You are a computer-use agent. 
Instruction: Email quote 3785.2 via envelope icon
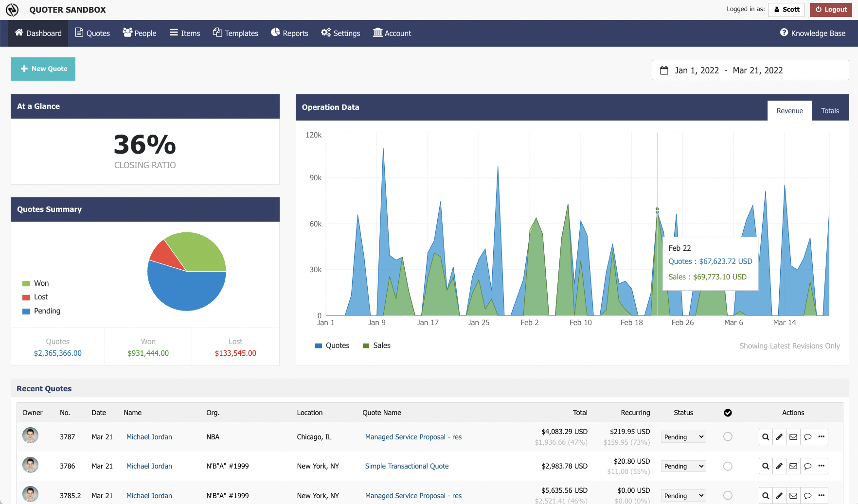[x=793, y=496]
